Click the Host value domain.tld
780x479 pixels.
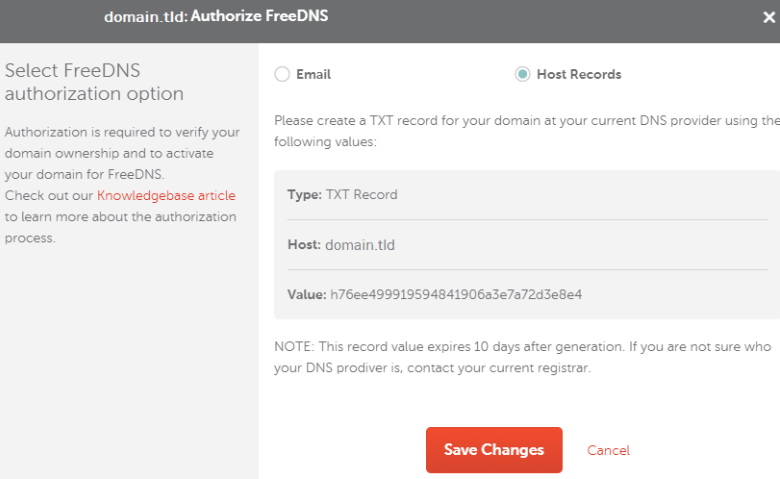coord(360,245)
